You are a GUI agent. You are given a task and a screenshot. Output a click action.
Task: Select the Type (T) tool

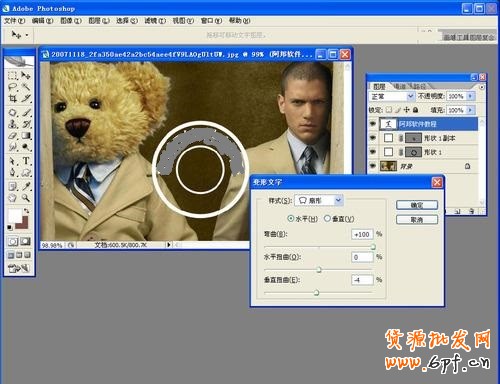click(26, 161)
